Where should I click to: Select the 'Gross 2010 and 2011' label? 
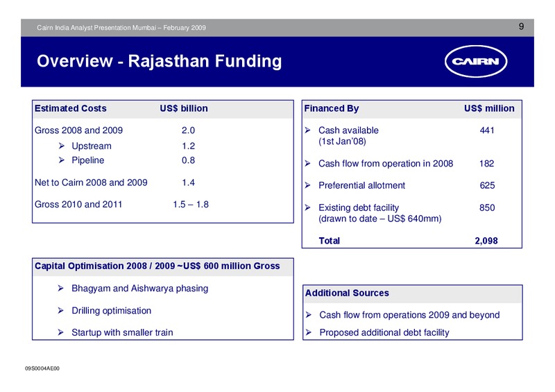[x=78, y=204]
